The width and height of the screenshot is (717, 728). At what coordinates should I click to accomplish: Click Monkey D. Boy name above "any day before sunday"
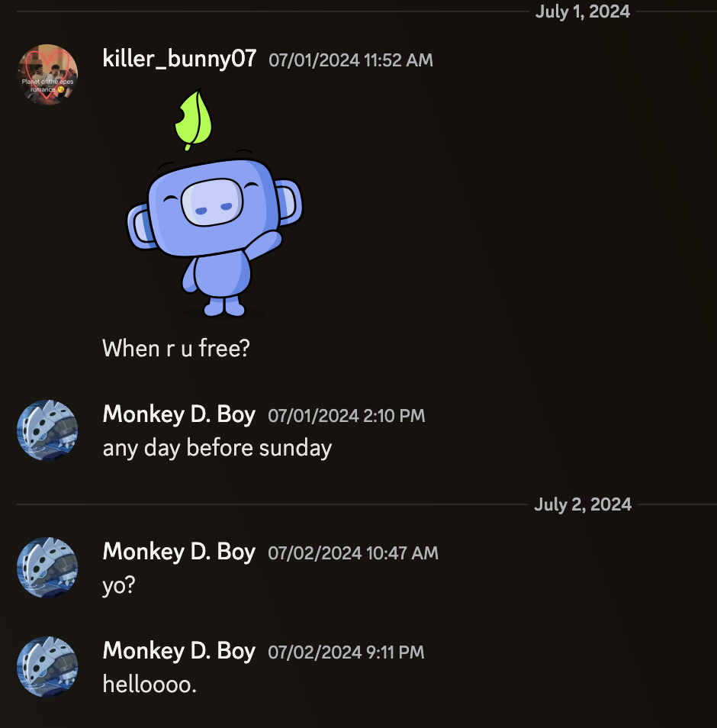(178, 414)
